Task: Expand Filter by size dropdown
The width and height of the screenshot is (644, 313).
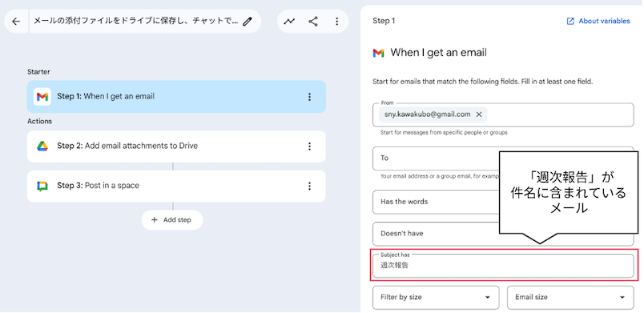Action: click(x=436, y=298)
